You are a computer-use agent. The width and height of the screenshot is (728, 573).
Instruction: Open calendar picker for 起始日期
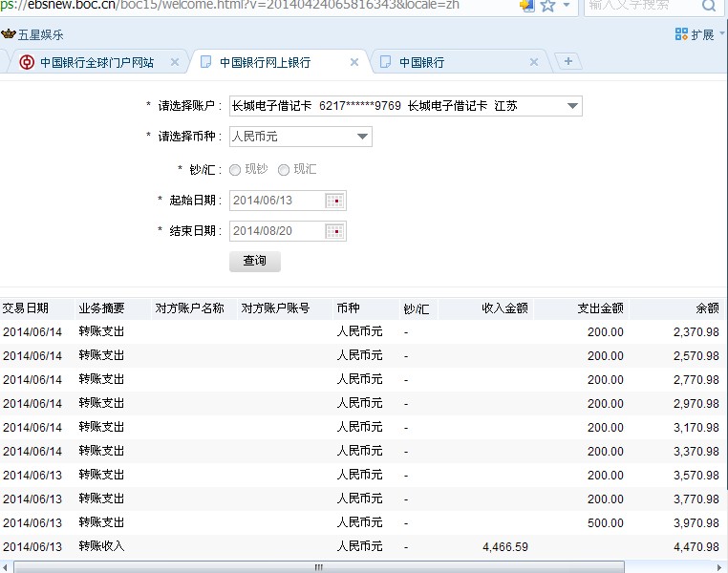(334, 201)
